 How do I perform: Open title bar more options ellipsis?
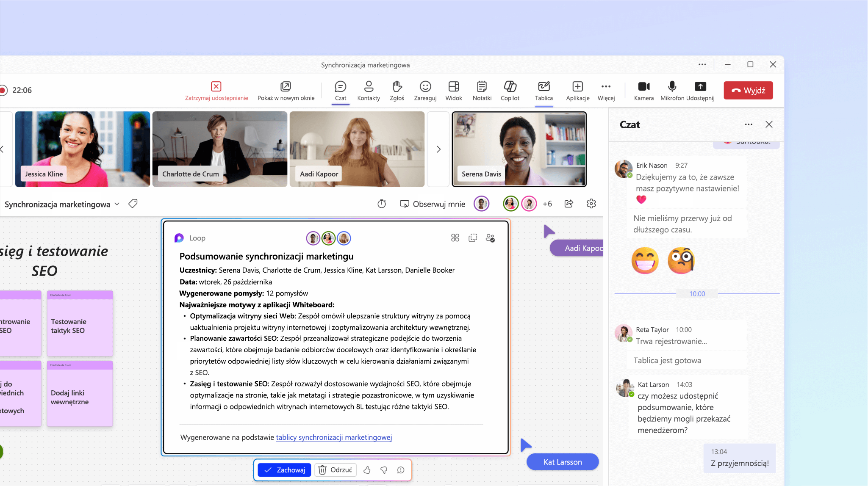tap(702, 64)
